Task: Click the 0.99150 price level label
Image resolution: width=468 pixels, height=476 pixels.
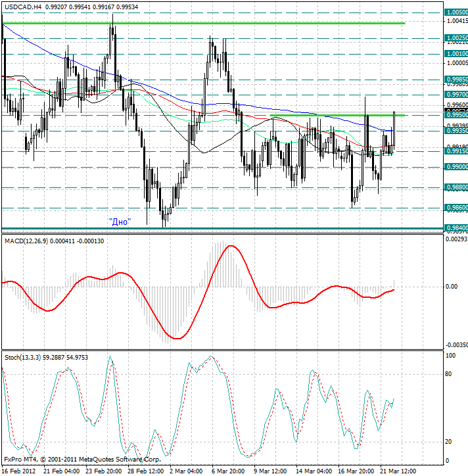Action: tap(456, 151)
